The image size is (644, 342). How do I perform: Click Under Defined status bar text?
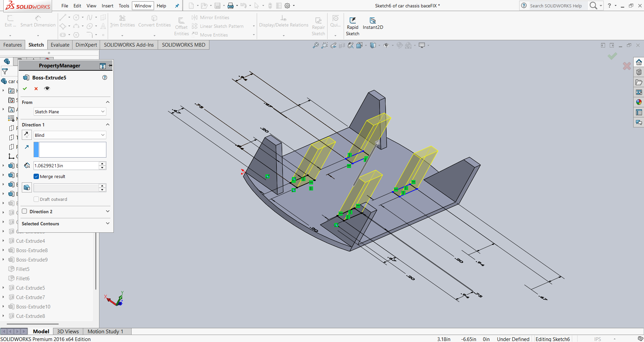point(513,339)
